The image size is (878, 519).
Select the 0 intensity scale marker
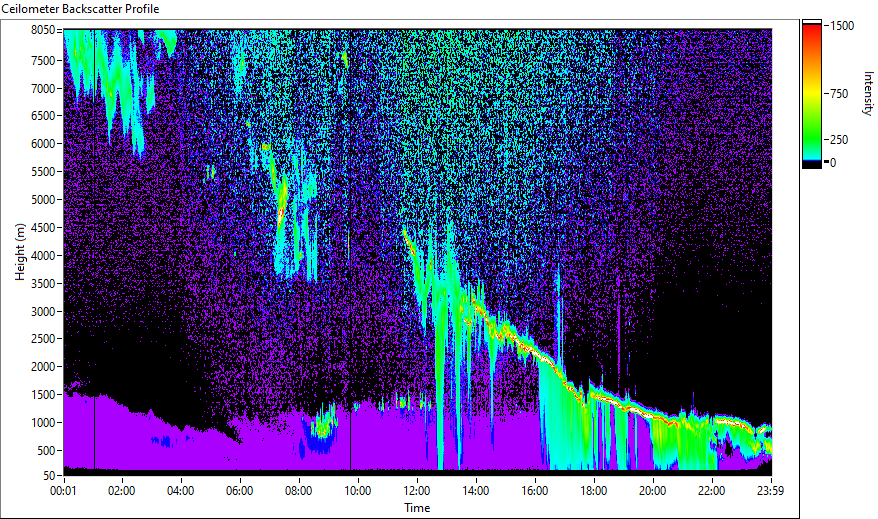[x=833, y=163]
